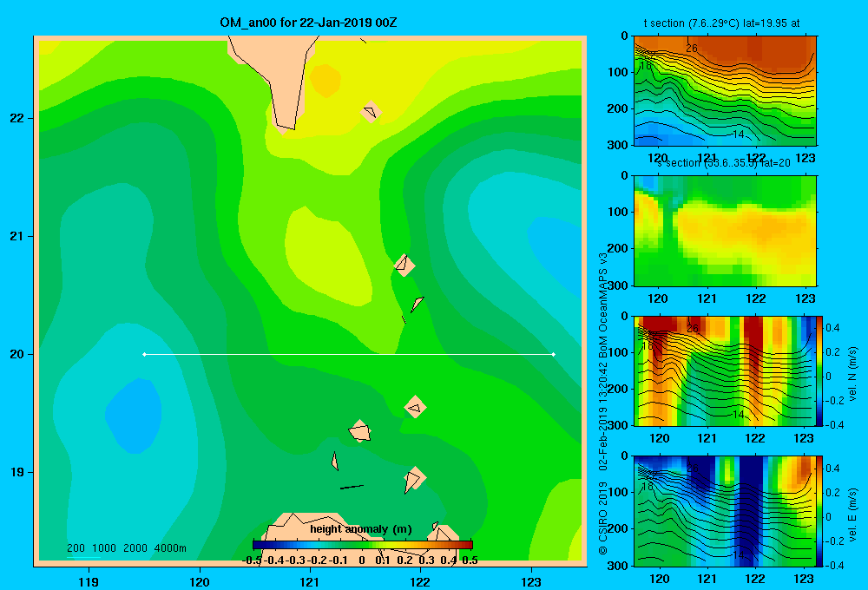The image size is (868, 590).
Task: Select the vel. N velocity section panel
Action: coord(725,370)
